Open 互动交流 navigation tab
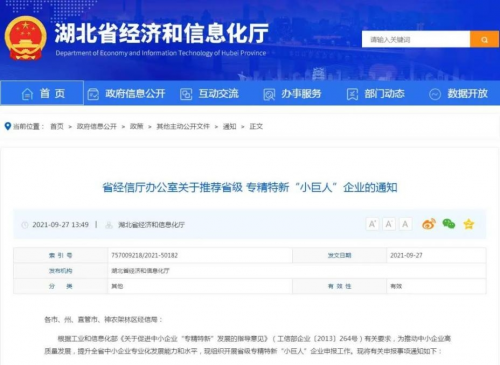Image resolution: width=500 pixels, height=365 pixels. pyautogui.click(x=218, y=94)
